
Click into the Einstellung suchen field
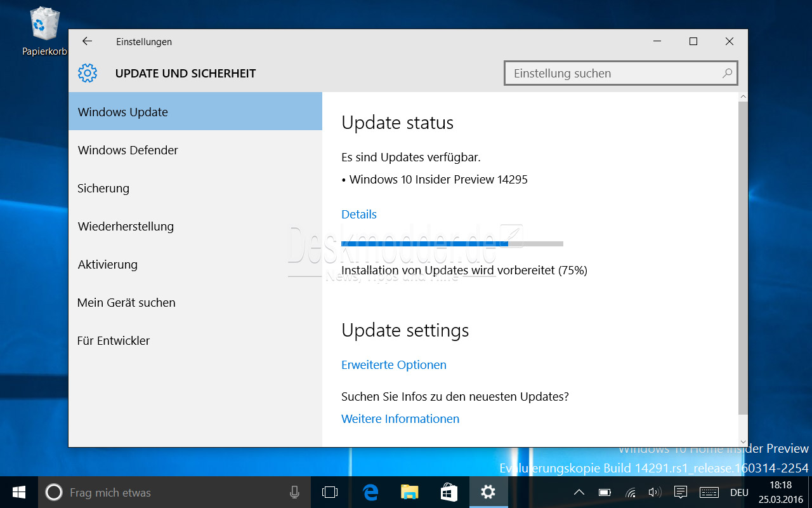[621, 73]
